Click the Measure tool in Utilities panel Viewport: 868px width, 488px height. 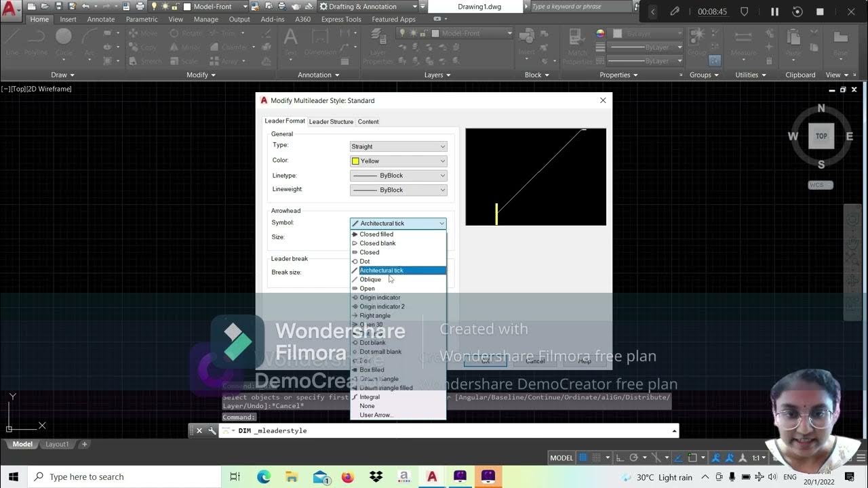[743, 42]
